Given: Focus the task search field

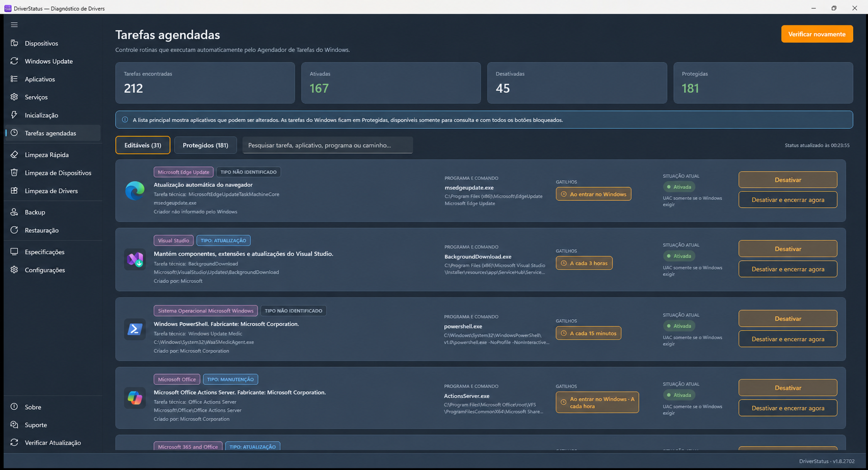Looking at the screenshot, I should [328, 145].
